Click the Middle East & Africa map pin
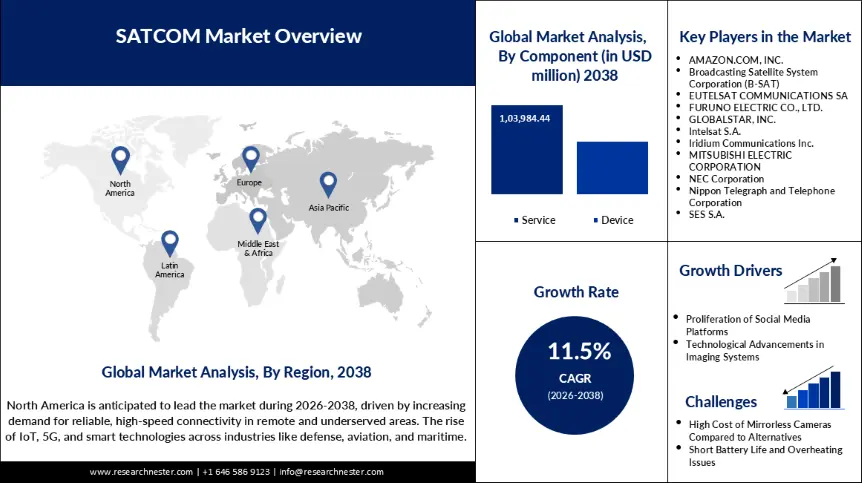This screenshot has width=862, height=483. point(258,221)
